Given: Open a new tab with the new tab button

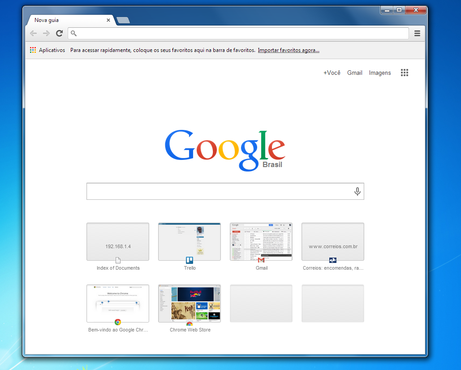Looking at the screenshot, I should (x=123, y=20).
